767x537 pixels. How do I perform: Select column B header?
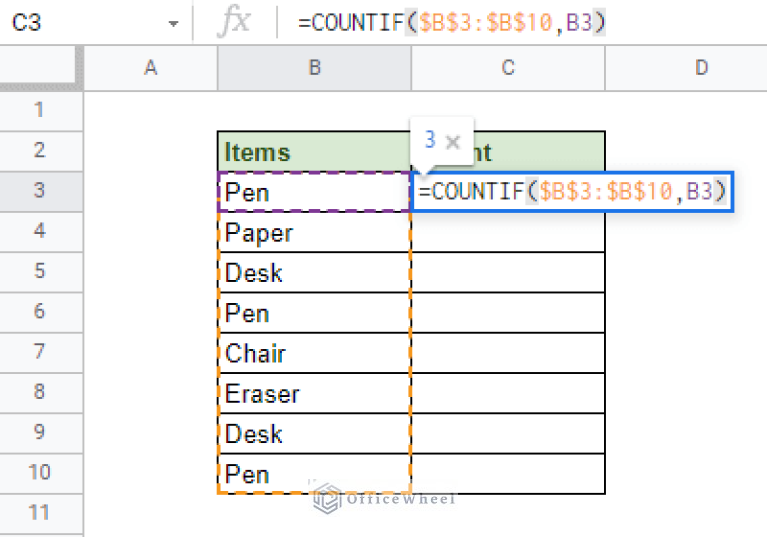[314, 68]
